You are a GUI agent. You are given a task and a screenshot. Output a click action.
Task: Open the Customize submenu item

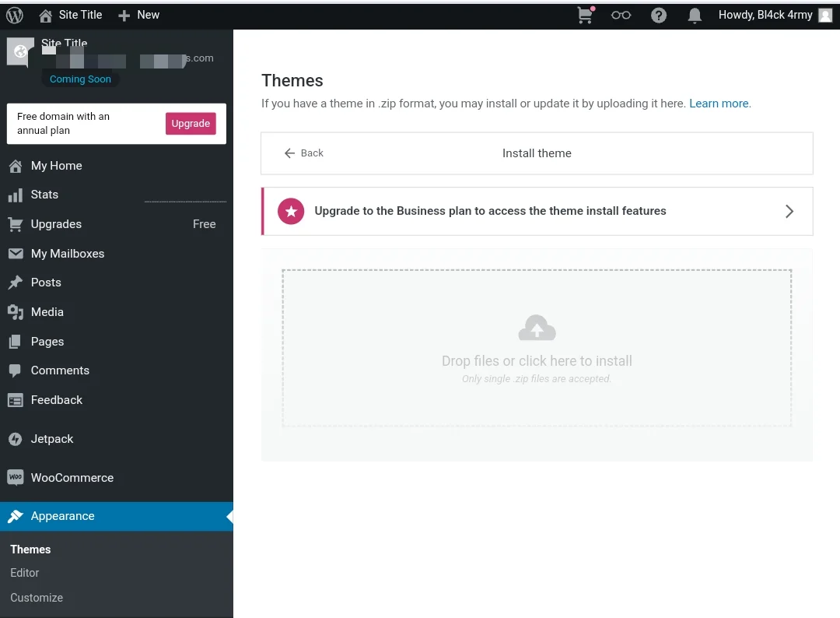coord(37,598)
